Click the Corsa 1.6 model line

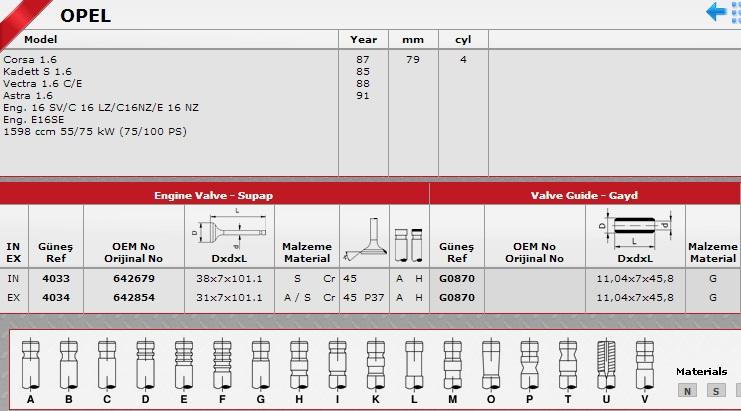[x=30, y=60]
